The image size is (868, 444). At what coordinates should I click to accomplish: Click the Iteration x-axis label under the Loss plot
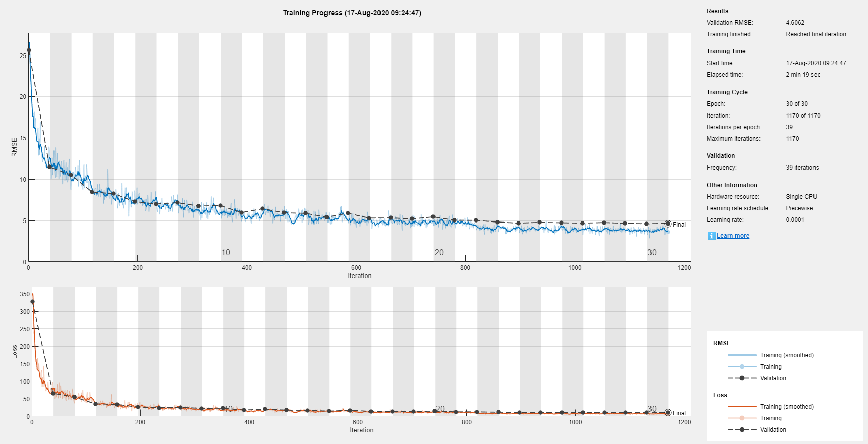(x=362, y=430)
